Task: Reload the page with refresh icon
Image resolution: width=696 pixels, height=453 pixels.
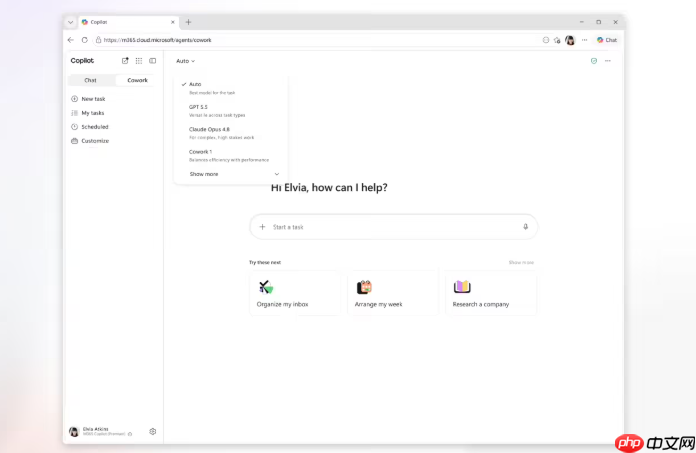Action: (x=85, y=40)
